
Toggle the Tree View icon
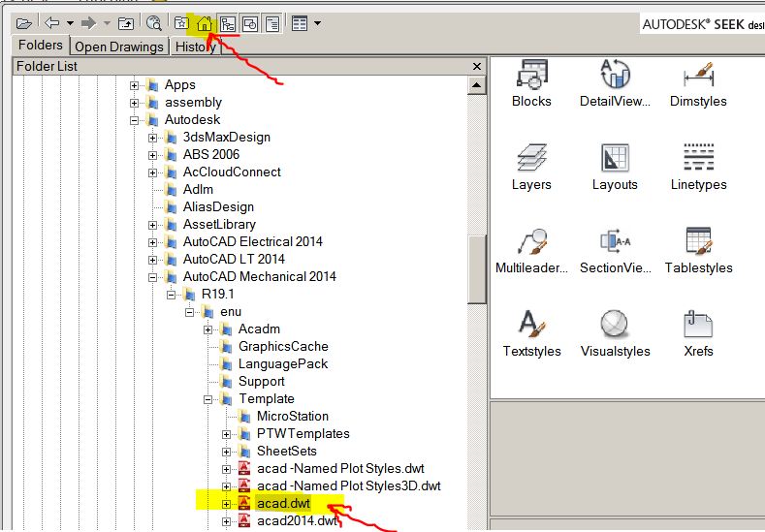click(x=228, y=23)
